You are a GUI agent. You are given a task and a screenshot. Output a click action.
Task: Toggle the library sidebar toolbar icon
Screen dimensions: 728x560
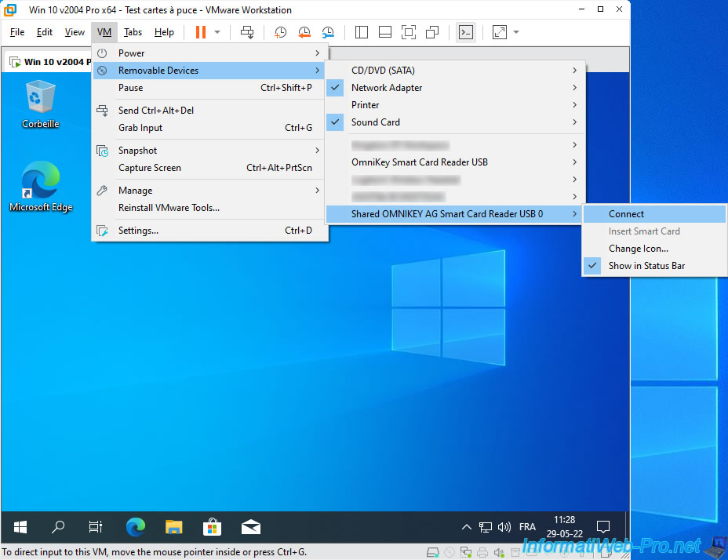point(361,32)
